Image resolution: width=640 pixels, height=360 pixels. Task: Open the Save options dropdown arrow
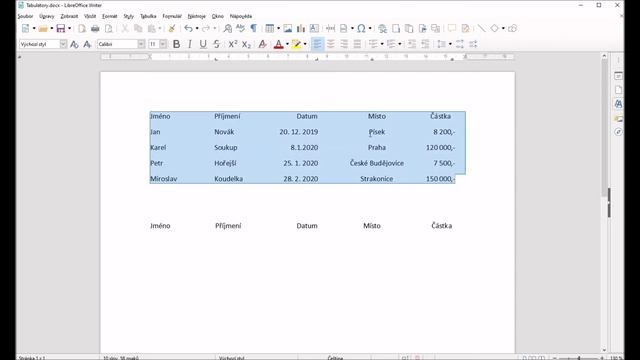click(x=69, y=28)
